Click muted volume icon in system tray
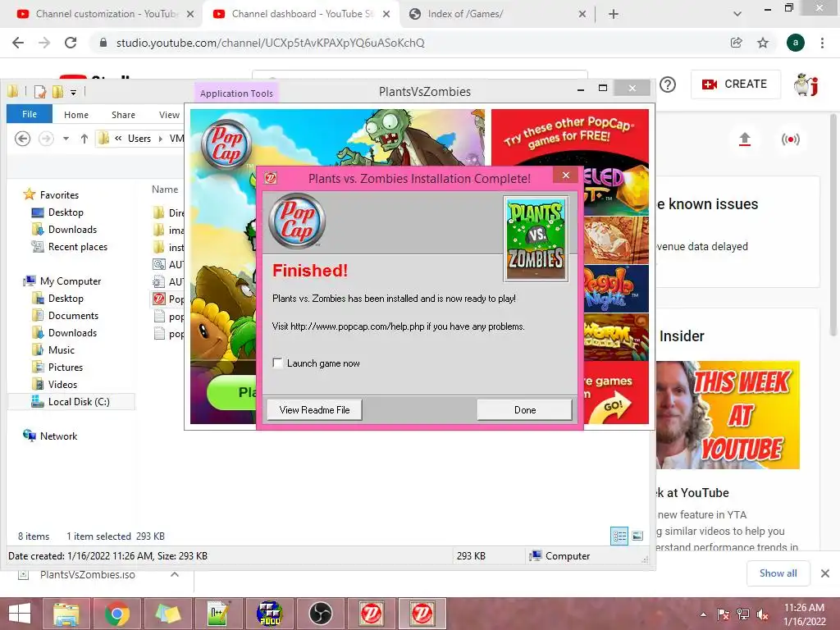The height and width of the screenshot is (630, 840). pos(762,614)
